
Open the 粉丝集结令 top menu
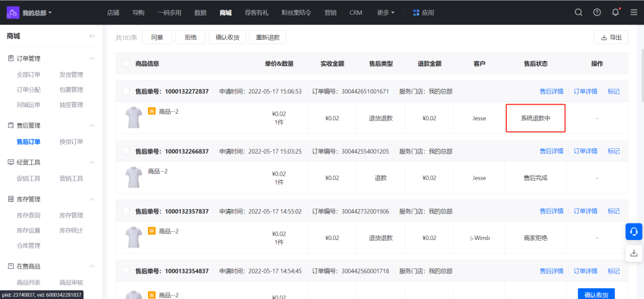[296, 13]
